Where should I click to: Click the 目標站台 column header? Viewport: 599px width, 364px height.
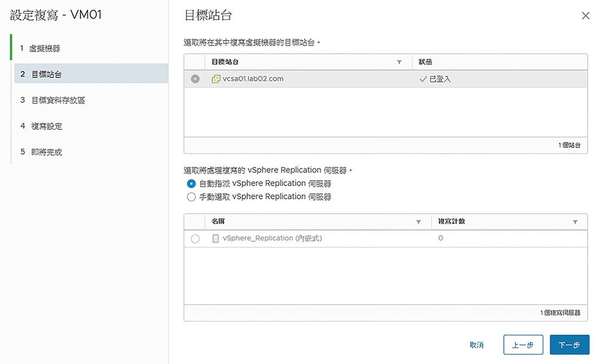click(x=225, y=62)
